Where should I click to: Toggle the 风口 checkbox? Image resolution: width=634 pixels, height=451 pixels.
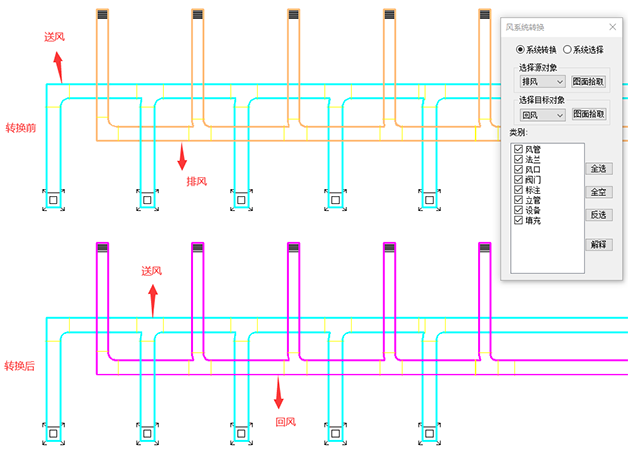coord(518,170)
